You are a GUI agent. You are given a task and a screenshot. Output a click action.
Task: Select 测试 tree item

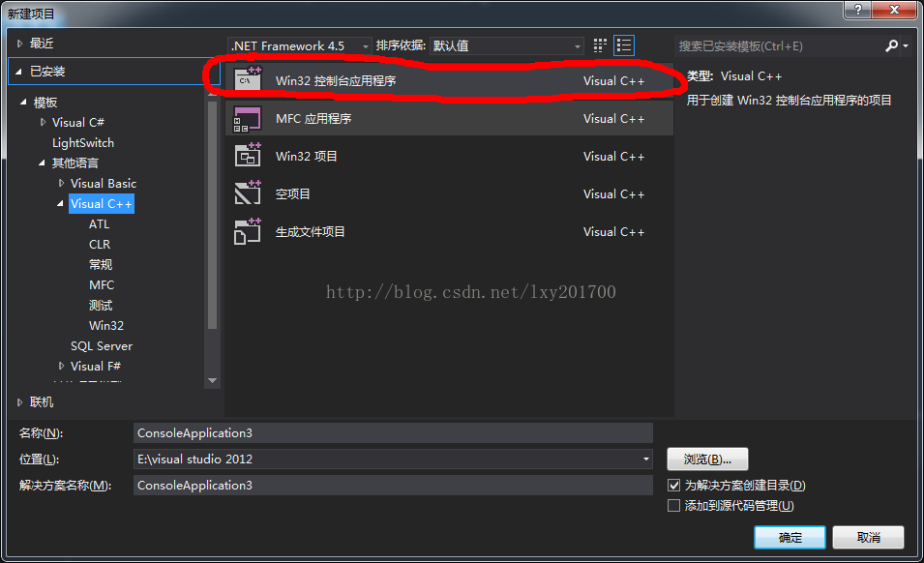101,305
